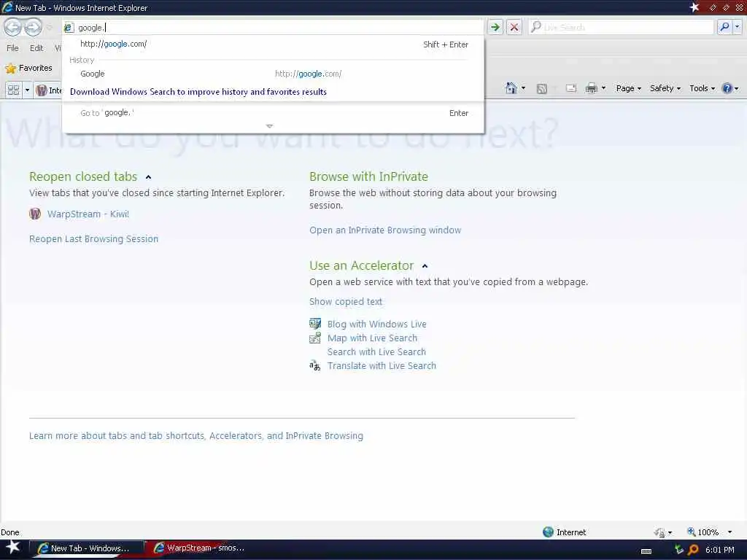Expand the autocomplete list chevron
Viewport: 747px width, 560px height.
[269, 126]
